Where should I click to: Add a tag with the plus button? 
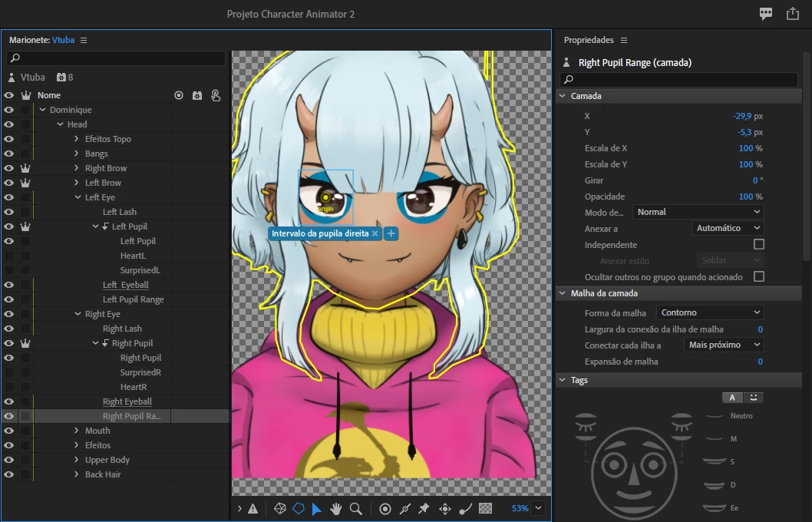391,233
